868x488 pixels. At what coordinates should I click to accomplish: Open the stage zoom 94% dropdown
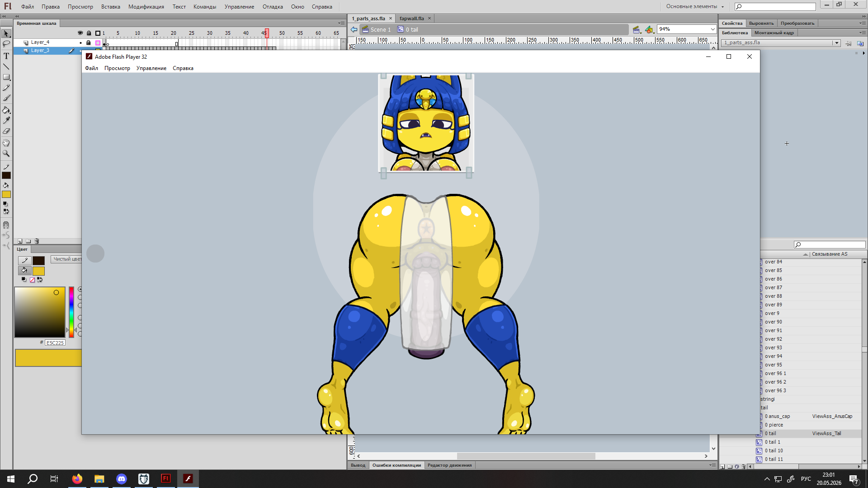tap(712, 29)
